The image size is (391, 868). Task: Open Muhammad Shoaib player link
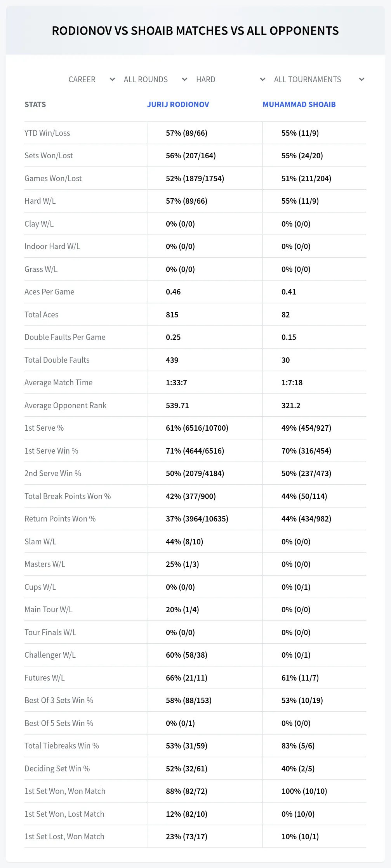coord(299,104)
